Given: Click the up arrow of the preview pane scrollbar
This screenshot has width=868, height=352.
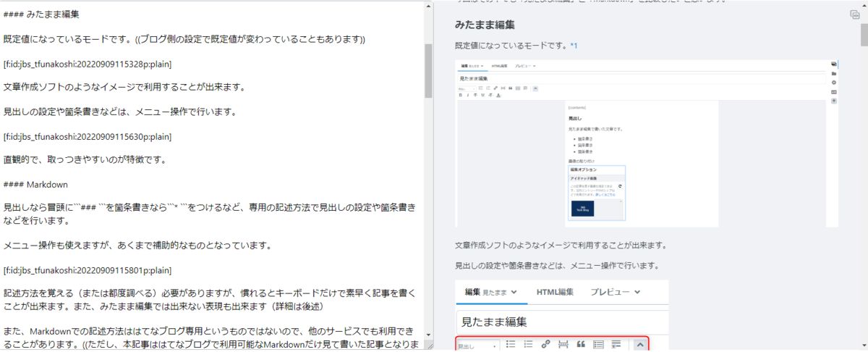Looking at the screenshot, I should (864, 4).
